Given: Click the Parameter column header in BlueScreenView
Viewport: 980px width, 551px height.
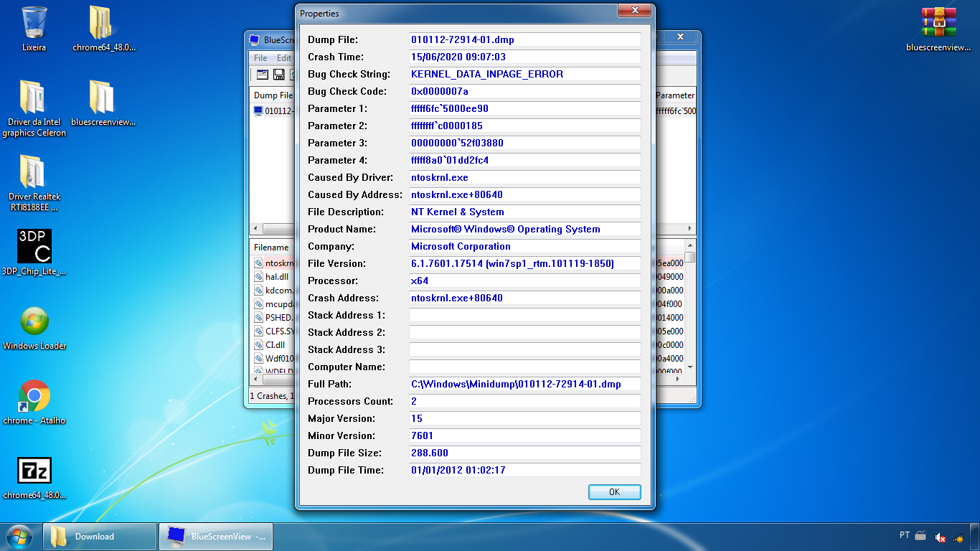Looking at the screenshot, I should click(675, 95).
